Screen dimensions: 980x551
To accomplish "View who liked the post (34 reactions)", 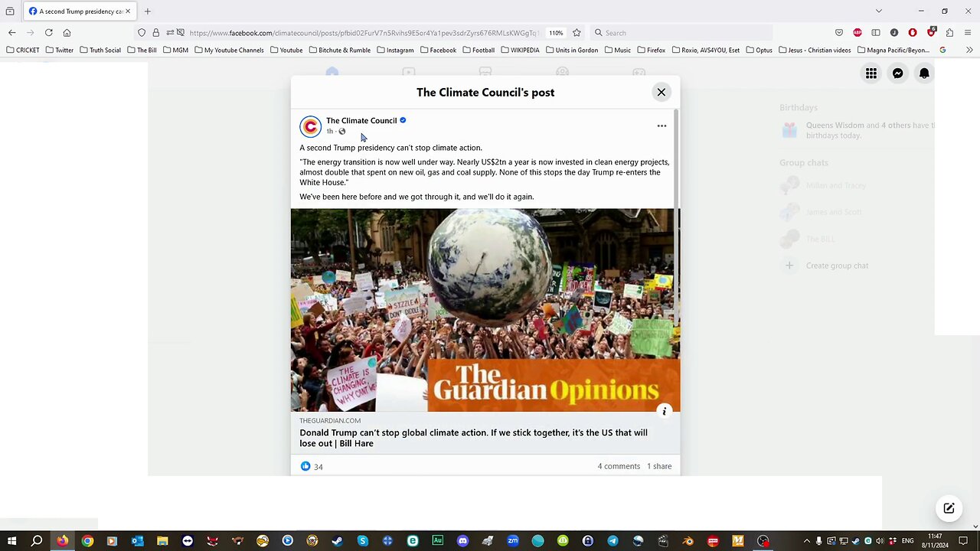I will (x=312, y=467).
